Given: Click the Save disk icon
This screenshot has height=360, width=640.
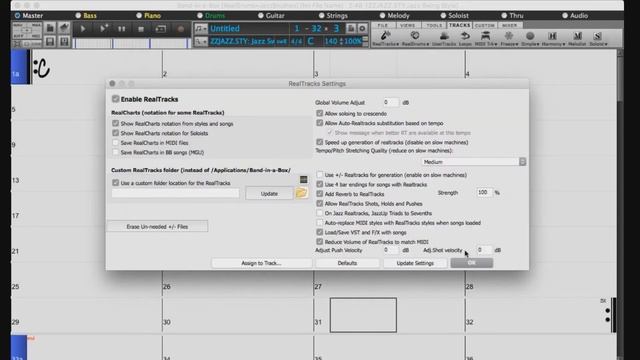Looking at the screenshot, I should click(50, 42).
